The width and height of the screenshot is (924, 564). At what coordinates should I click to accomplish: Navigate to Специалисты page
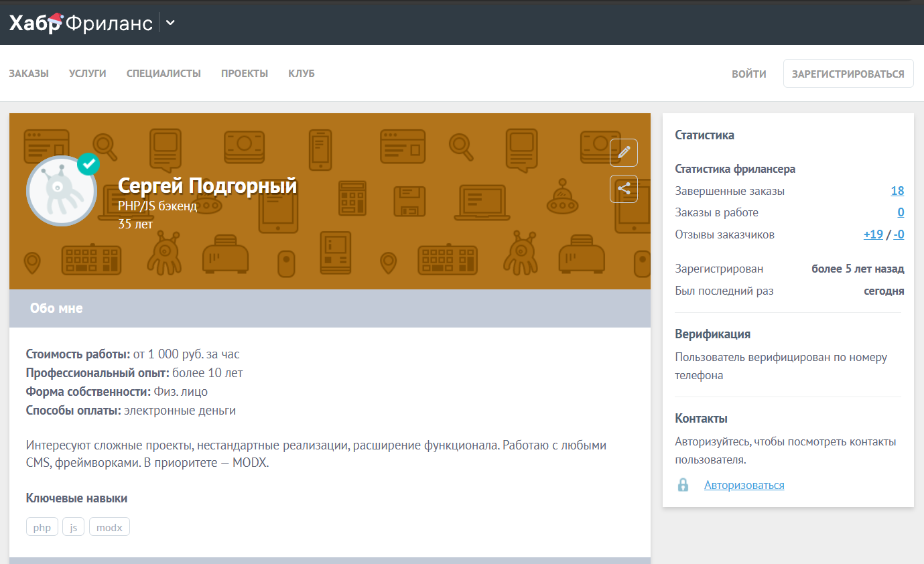pos(163,74)
